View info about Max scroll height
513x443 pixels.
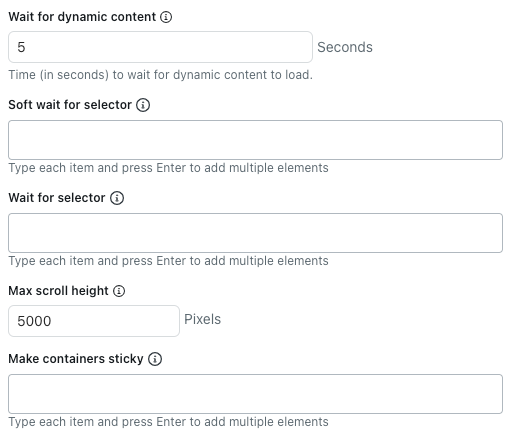(x=119, y=291)
